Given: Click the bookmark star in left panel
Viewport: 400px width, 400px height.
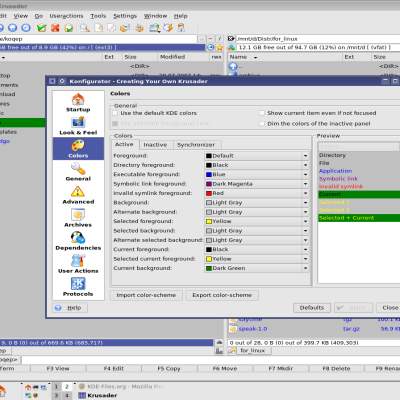Looking at the screenshot, I should click(219, 48).
